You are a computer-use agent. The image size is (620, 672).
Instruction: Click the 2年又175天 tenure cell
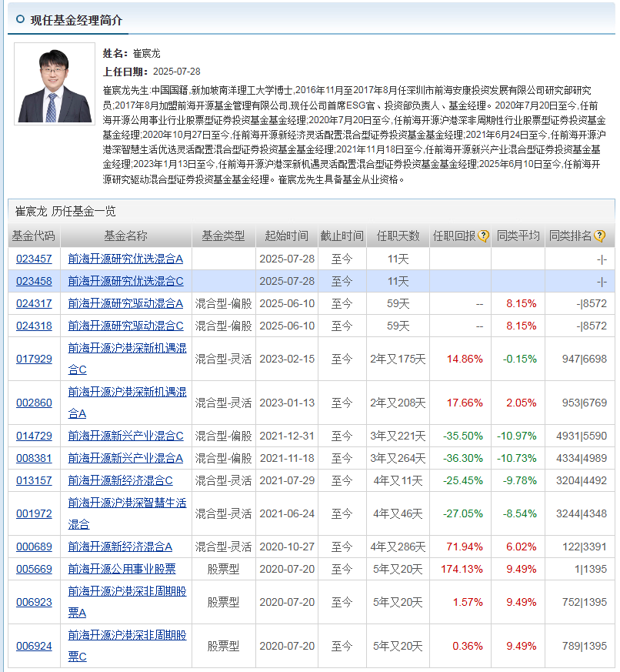point(398,359)
